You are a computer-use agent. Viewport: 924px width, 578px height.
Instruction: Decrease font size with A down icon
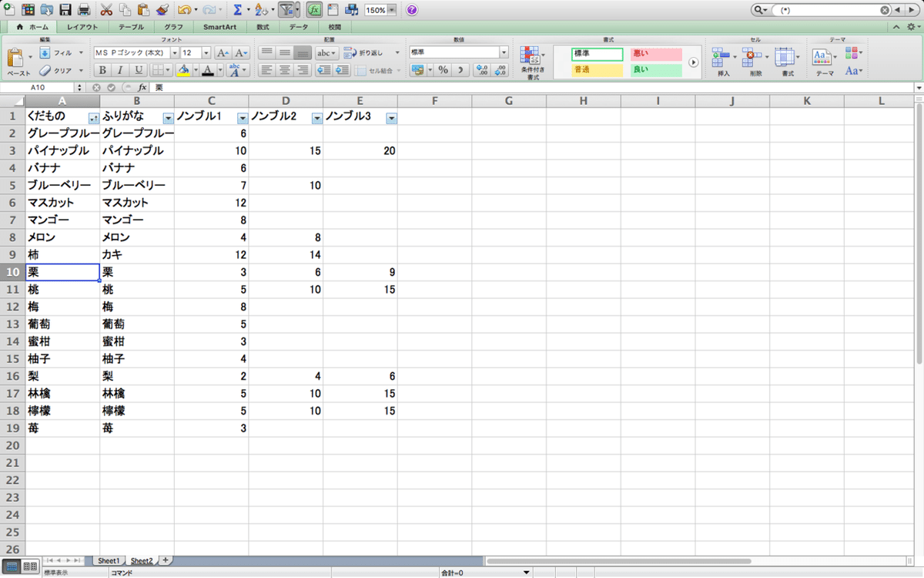(x=241, y=52)
